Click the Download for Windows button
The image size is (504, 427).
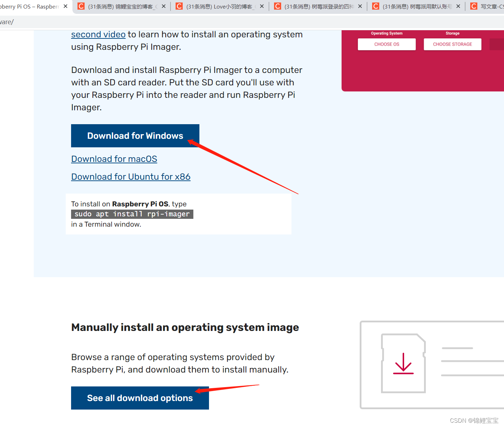tap(135, 136)
